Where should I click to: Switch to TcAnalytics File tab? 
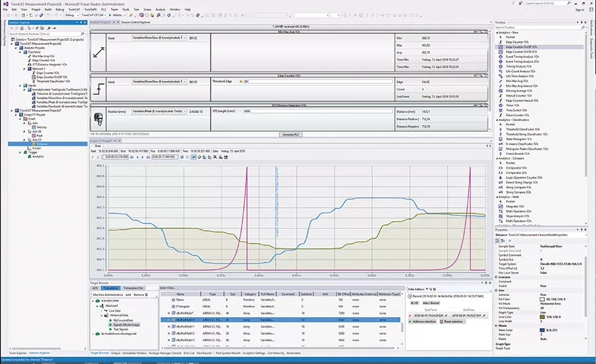coord(133,288)
